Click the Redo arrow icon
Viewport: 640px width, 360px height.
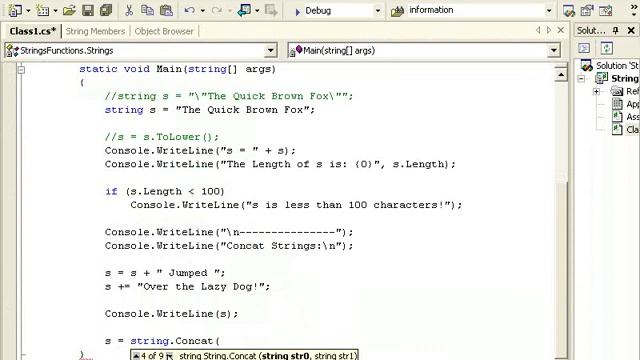tap(217, 10)
